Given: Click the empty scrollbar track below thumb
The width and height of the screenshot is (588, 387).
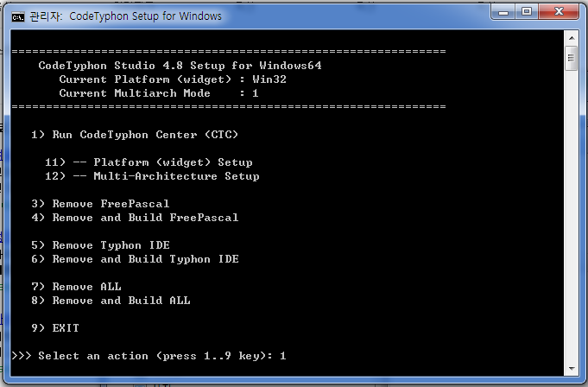Looking at the screenshot, I should coord(572,216).
